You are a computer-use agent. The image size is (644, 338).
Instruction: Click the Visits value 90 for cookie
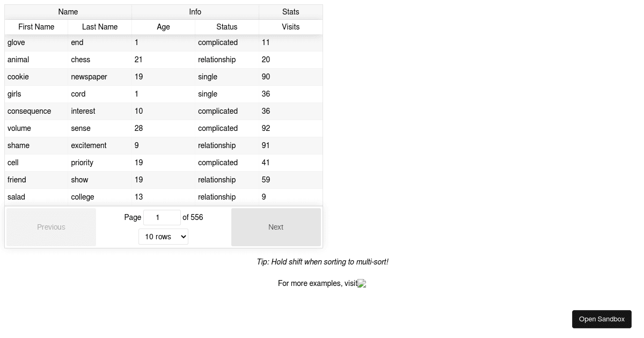pyautogui.click(x=266, y=77)
